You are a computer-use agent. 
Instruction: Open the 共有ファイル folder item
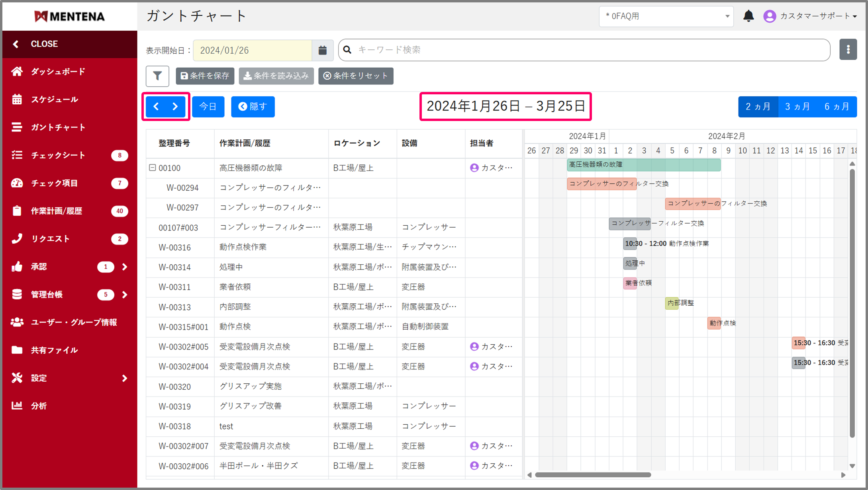coord(54,350)
